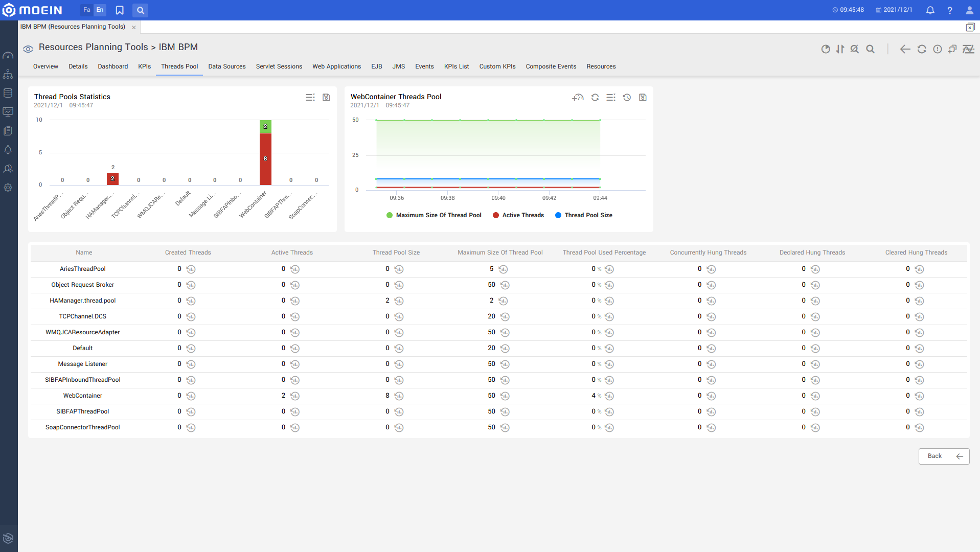980x552 pixels.
Task: Open the user profile icon
Action: coord(969,10)
